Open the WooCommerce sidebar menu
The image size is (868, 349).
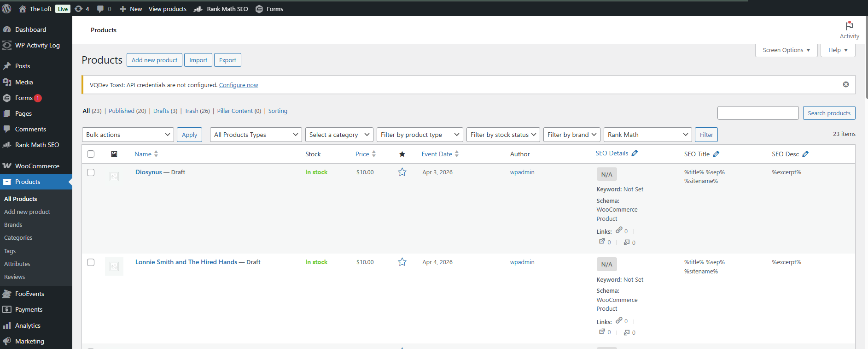pyautogui.click(x=37, y=166)
